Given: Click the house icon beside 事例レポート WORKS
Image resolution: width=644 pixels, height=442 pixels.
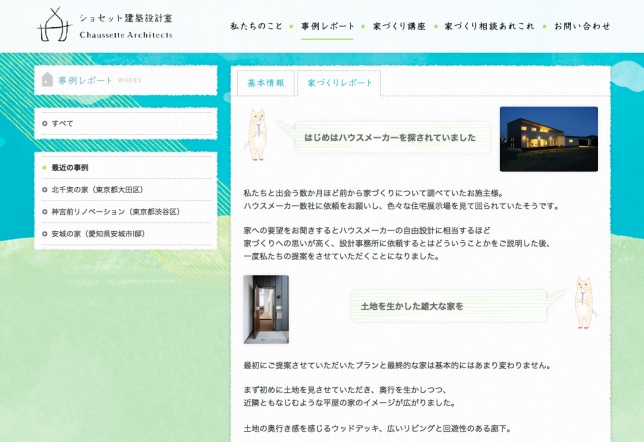Looking at the screenshot, I should click(x=47, y=80).
